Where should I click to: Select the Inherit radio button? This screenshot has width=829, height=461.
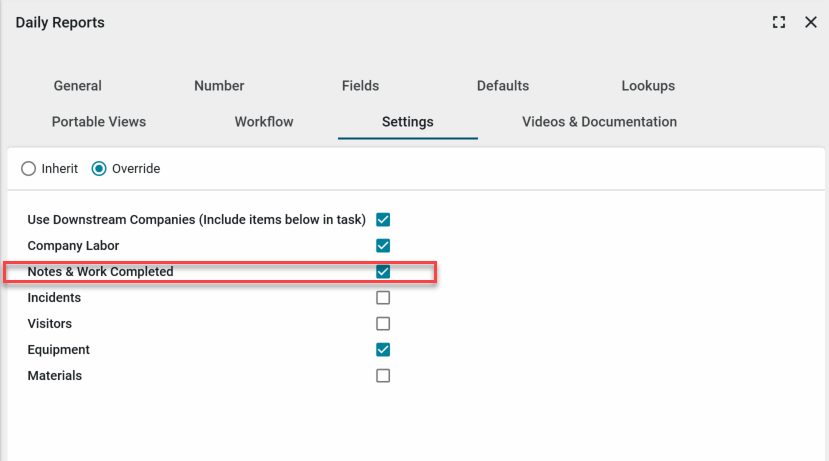pyautogui.click(x=29, y=169)
